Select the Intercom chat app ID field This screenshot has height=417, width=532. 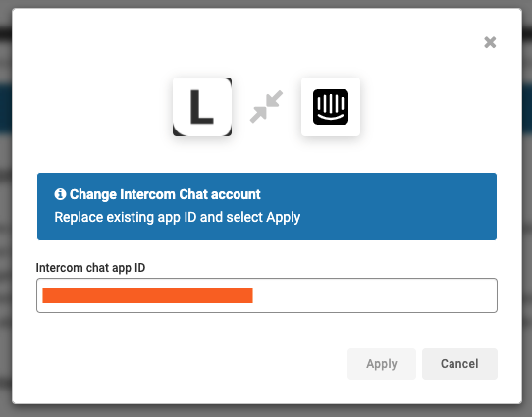(x=267, y=295)
